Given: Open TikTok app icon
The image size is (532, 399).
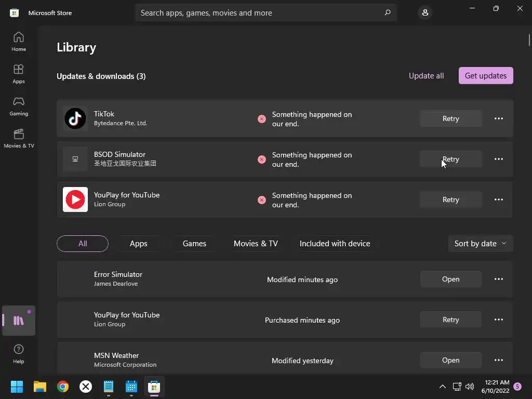Looking at the screenshot, I should tap(75, 118).
